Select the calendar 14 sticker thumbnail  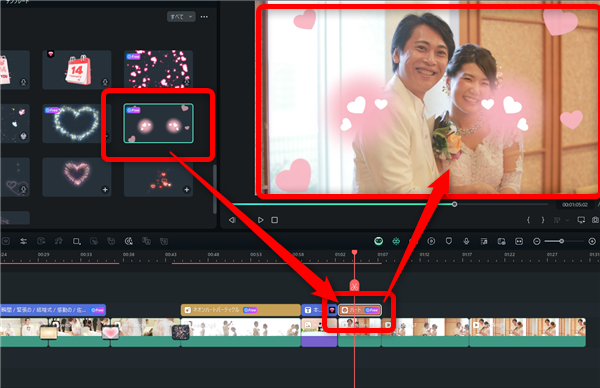pos(77,70)
